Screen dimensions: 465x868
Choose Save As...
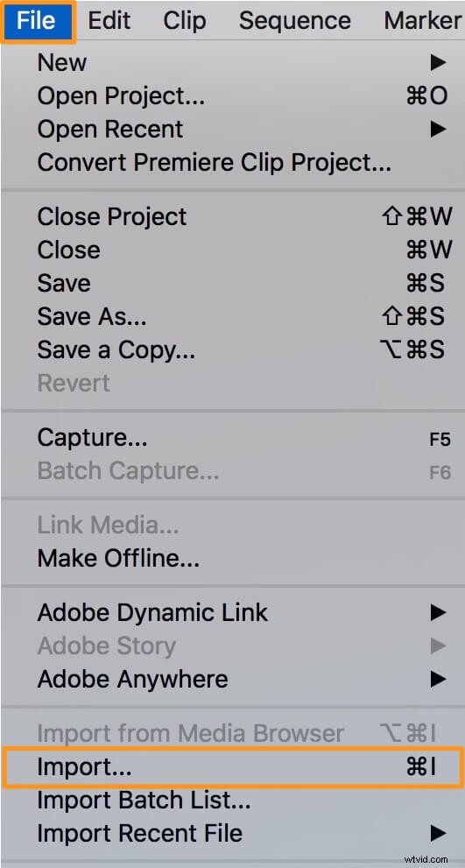(x=233, y=316)
